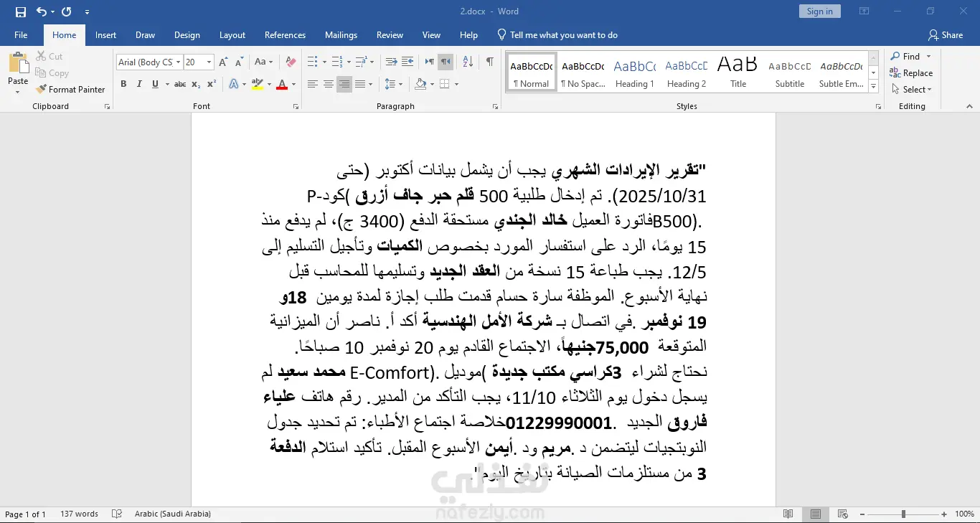Click the Replace icon in the Editing group
The width and height of the screenshot is (980, 523).
coord(911,73)
